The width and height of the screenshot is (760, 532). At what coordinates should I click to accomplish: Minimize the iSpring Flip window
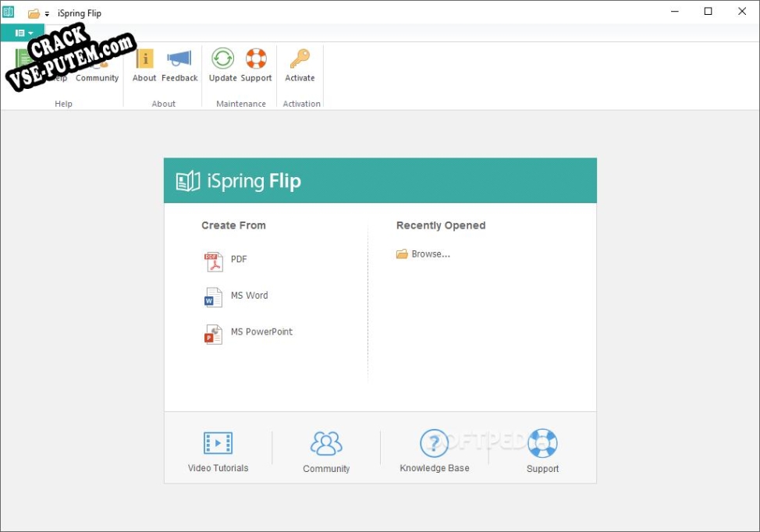point(675,11)
